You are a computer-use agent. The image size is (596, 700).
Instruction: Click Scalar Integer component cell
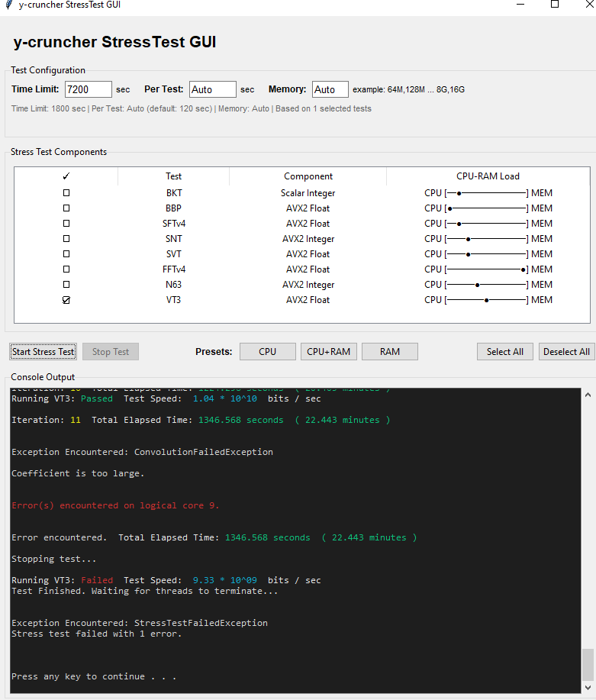tap(308, 193)
